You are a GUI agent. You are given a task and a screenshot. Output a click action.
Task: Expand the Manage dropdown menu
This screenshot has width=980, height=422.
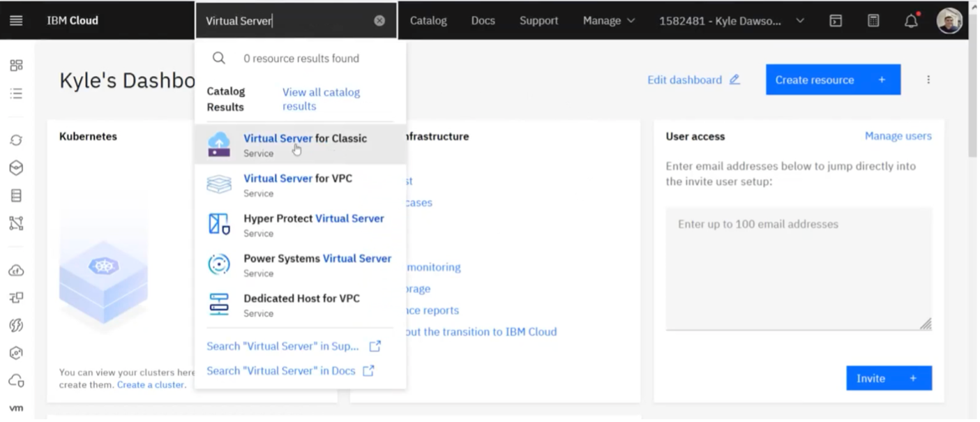pyautogui.click(x=609, y=21)
